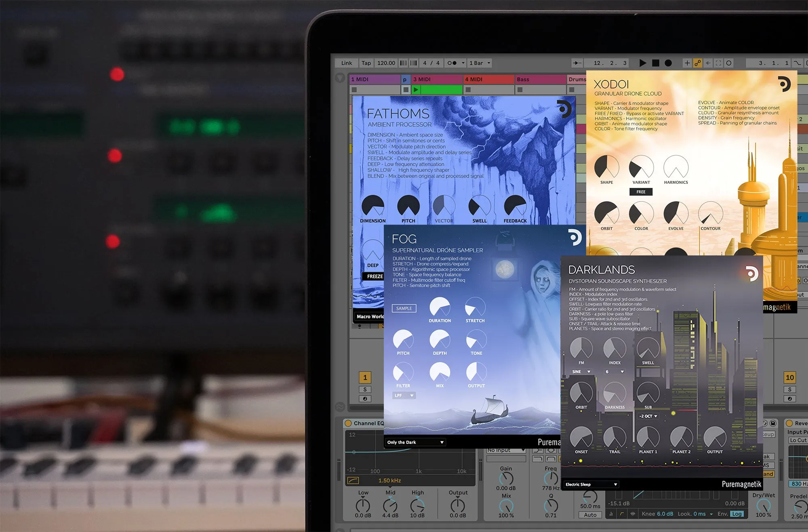The image size is (808, 532).
Task: Toggle the FREE button under VARIANT
Action: coord(641,192)
